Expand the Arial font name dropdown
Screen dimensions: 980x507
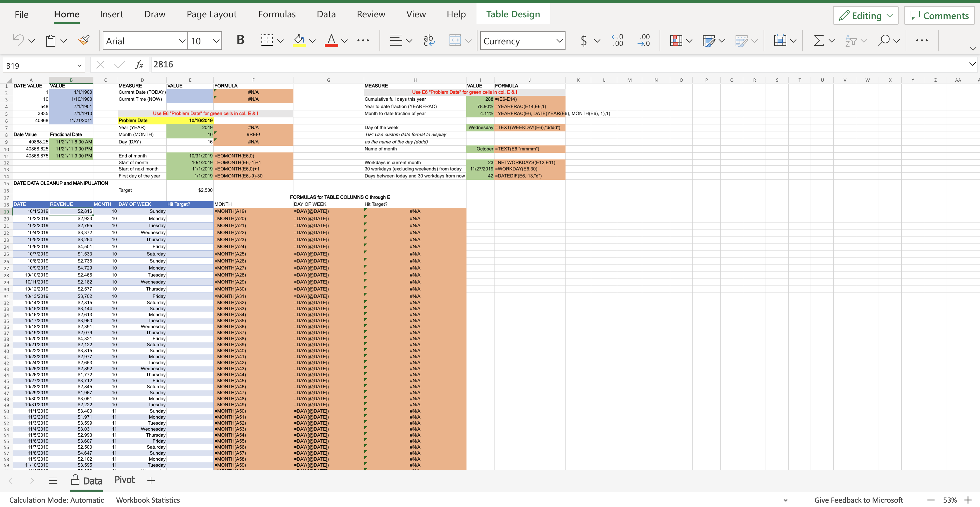coord(182,41)
